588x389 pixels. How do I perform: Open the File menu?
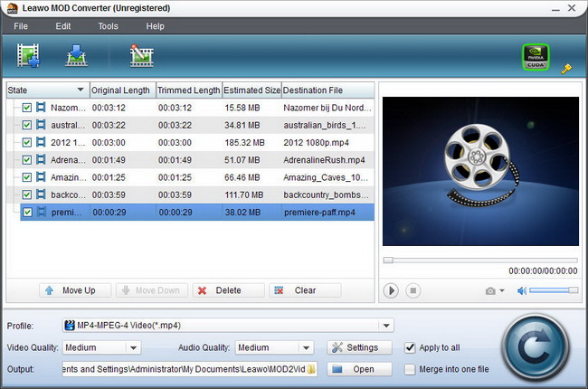point(21,26)
